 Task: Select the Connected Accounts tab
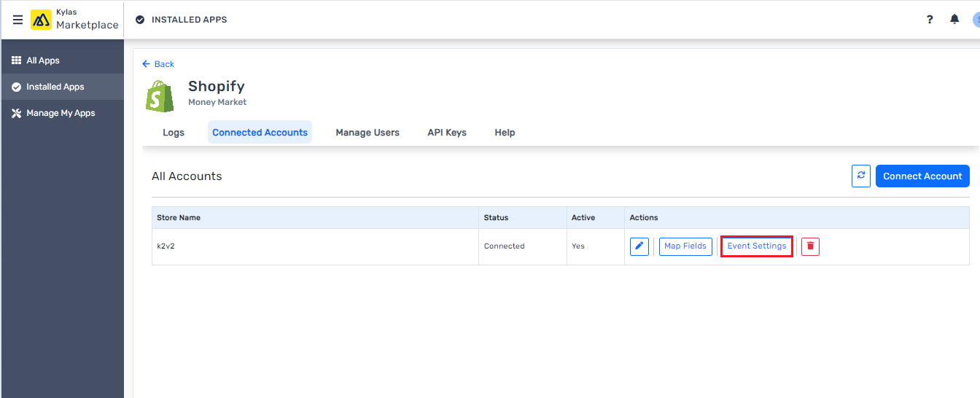coord(260,133)
